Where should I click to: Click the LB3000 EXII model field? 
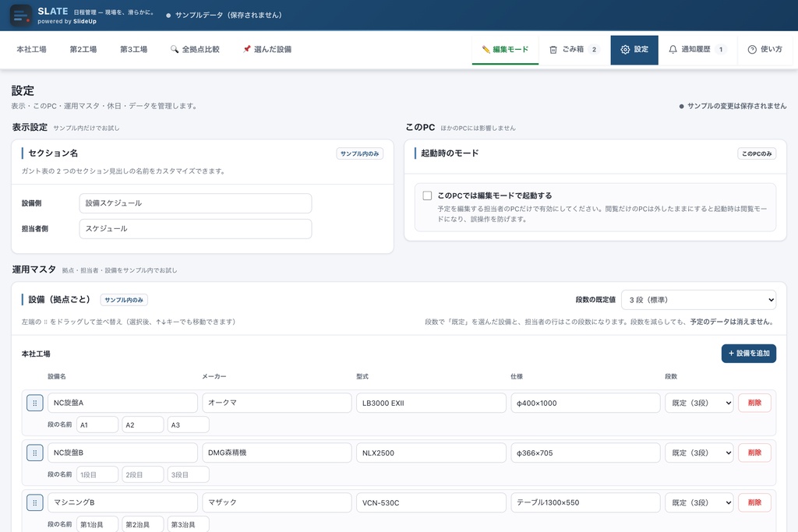click(x=431, y=403)
